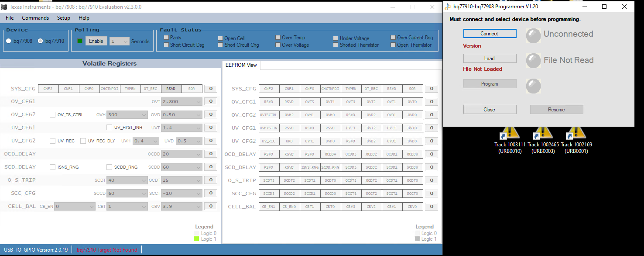Viewport: 644px width, 256px height.
Task: Click the Unconnected status LED
Action: tap(533, 35)
